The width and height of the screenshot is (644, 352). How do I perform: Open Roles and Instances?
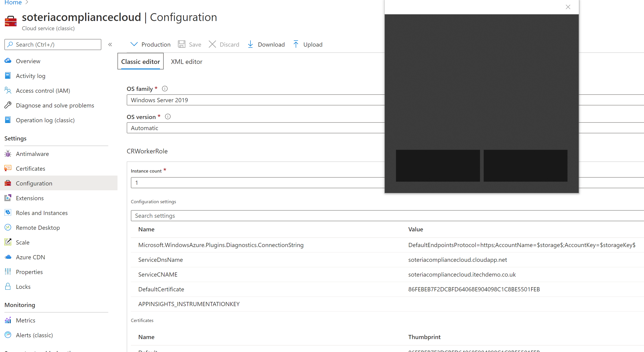(42, 213)
